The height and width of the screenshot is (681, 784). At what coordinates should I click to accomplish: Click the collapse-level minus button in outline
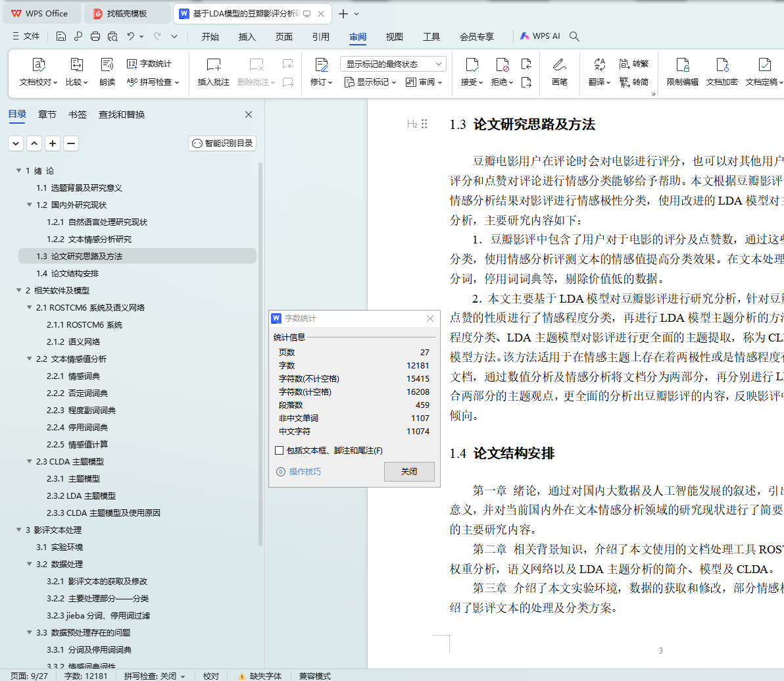click(x=71, y=143)
